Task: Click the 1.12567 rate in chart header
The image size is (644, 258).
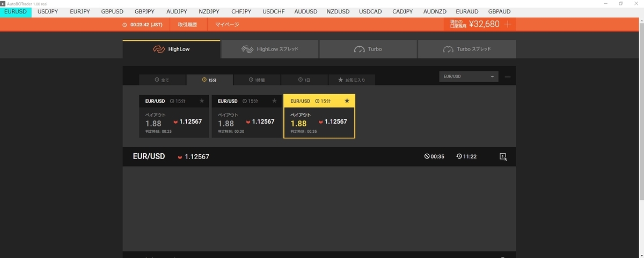Action: [197, 157]
